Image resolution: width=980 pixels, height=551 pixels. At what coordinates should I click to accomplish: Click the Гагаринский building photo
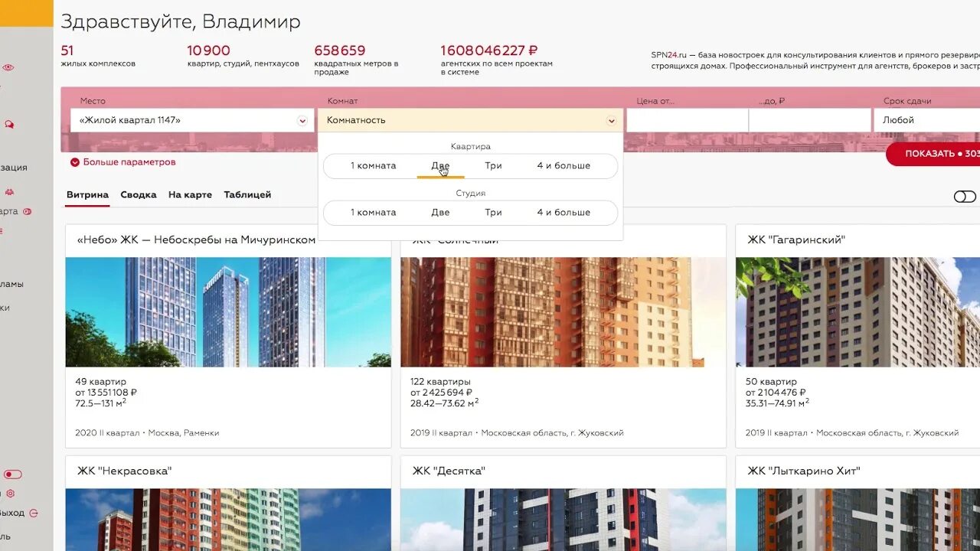click(857, 312)
